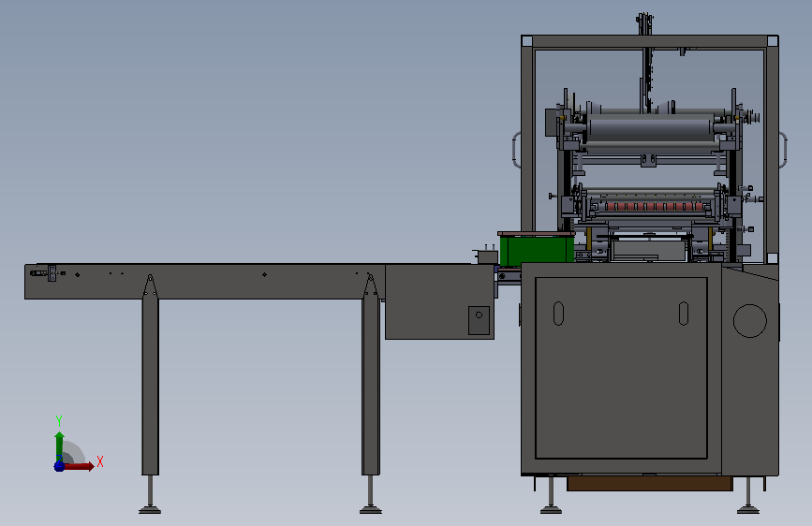Select the vertical mast above the top frame

(x=644, y=24)
